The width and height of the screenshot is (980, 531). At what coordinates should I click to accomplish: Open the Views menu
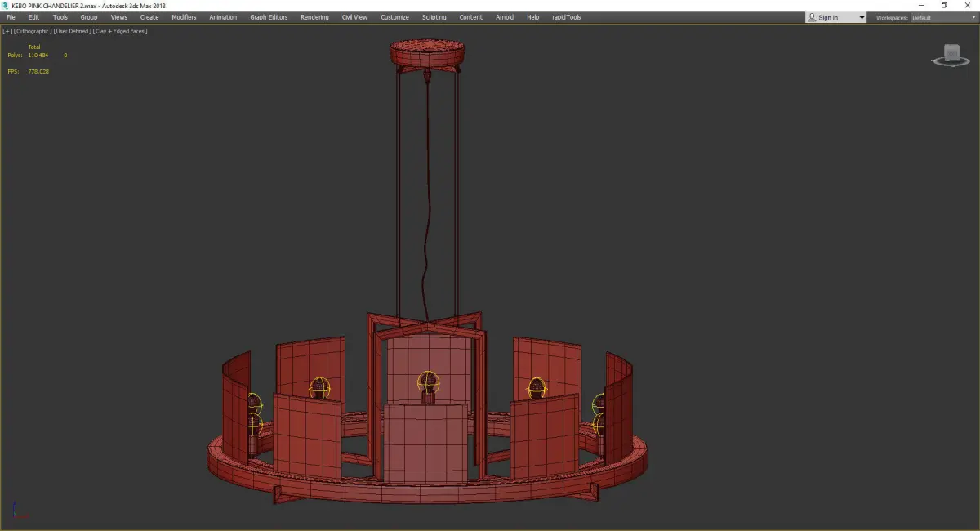[x=119, y=17]
